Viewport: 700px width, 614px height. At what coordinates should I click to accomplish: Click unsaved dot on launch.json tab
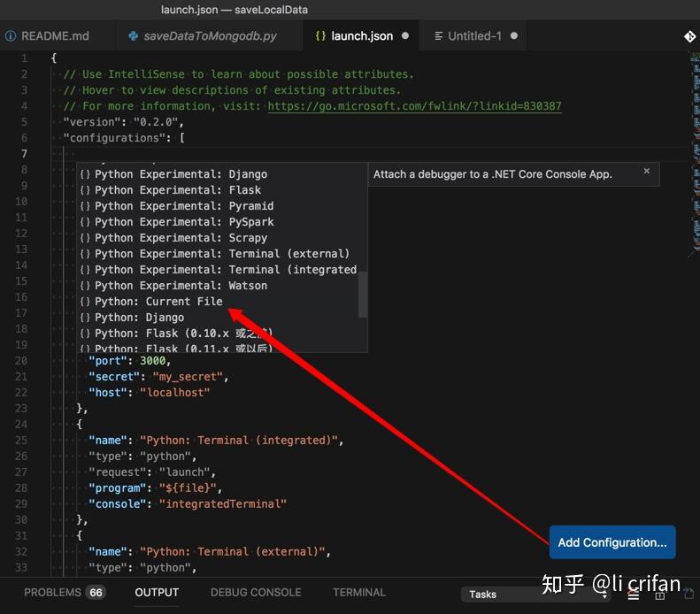click(405, 35)
